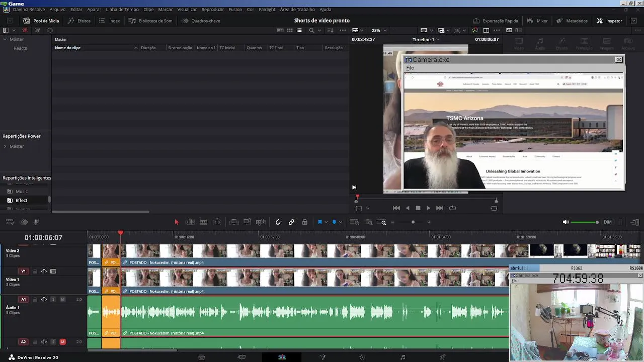The width and height of the screenshot is (644, 362).
Task: Open the Fairlight page music-note icon
Action: [403, 357]
